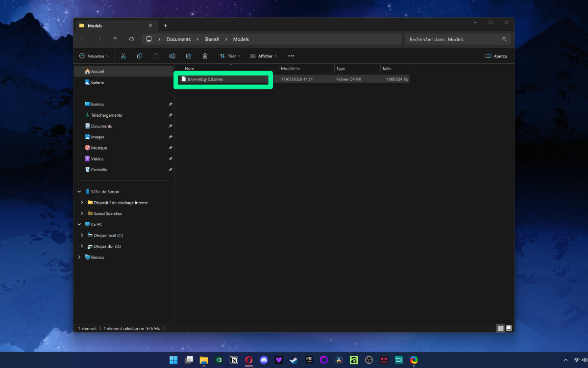Open Accueil in the sidebar
Viewport: 588px width, 368px height.
click(x=123, y=72)
